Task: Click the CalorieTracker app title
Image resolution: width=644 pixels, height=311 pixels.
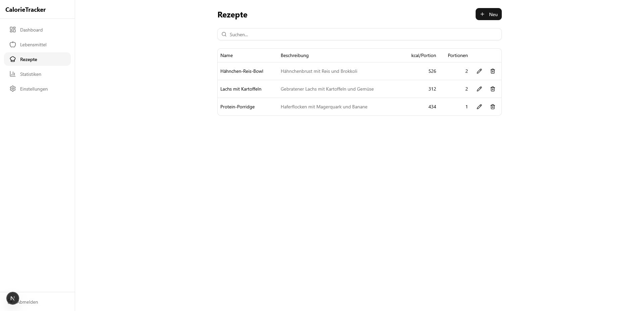Action: point(25,9)
